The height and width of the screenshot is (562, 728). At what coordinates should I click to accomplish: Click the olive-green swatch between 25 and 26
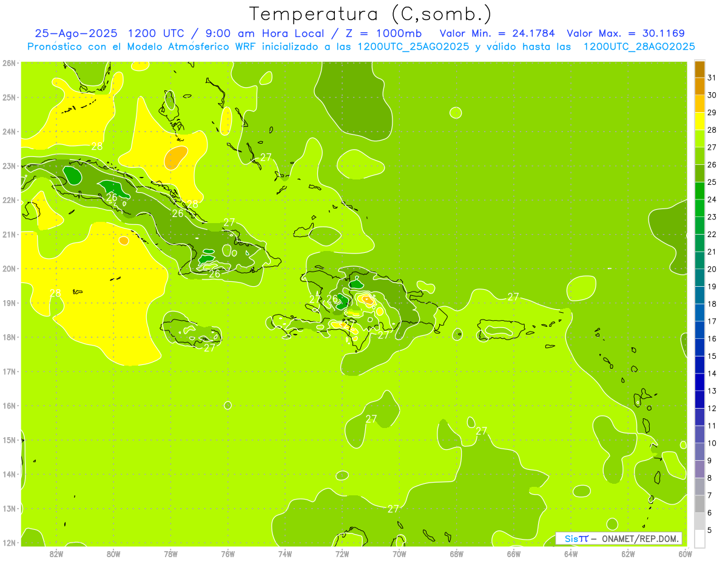point(699,173)
